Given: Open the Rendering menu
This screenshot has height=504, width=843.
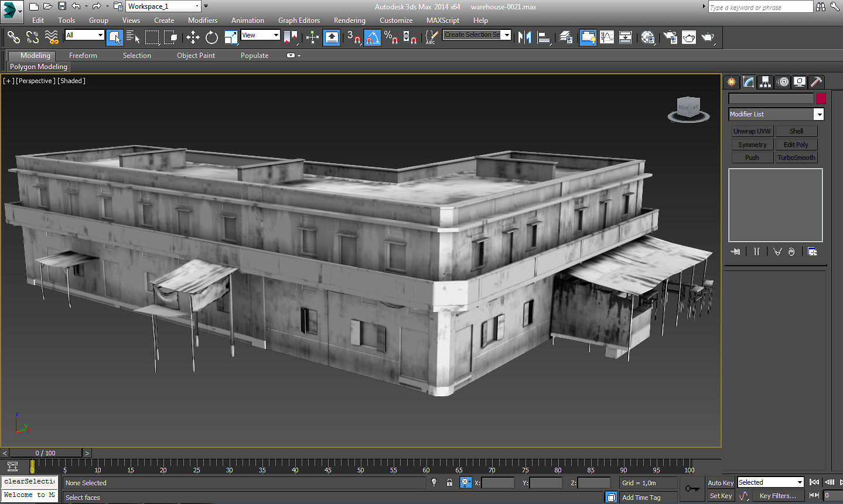Looking at the screenshot, I should (x=349, y=20).
